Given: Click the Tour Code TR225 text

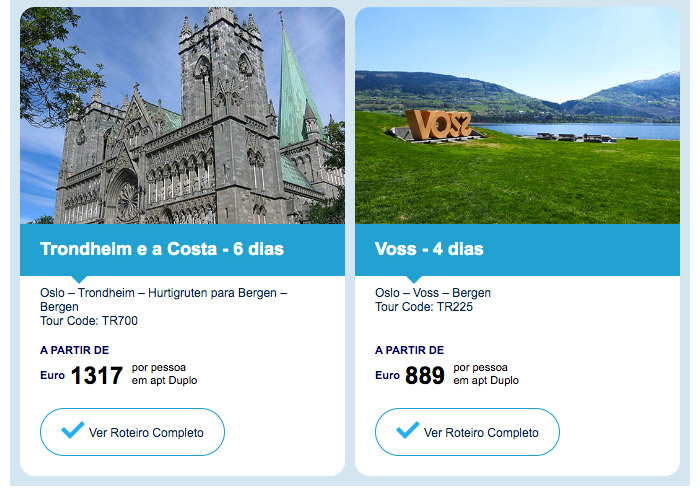Looking at the screenshot, I should click(x=424, y=307).
